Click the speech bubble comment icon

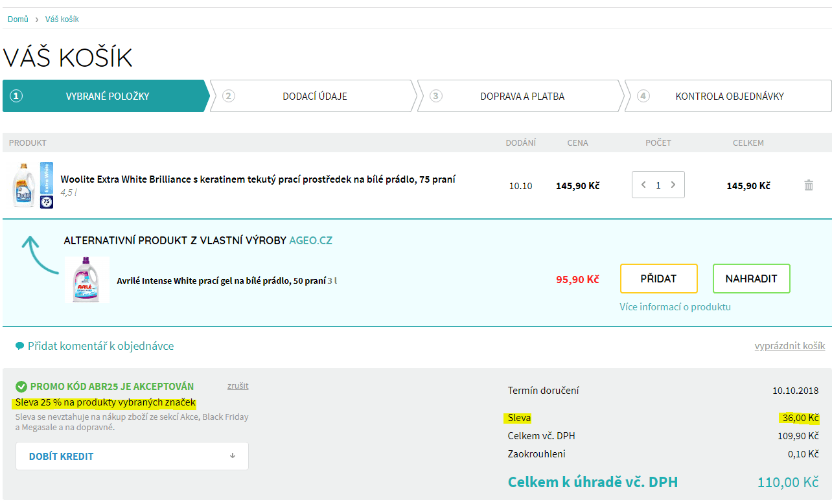tap(20, 346)
